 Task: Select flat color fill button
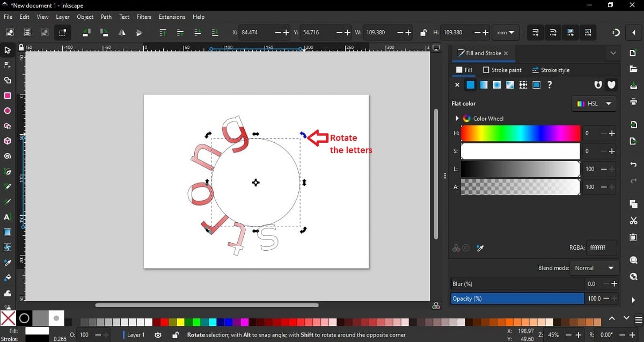coord(471,85)
